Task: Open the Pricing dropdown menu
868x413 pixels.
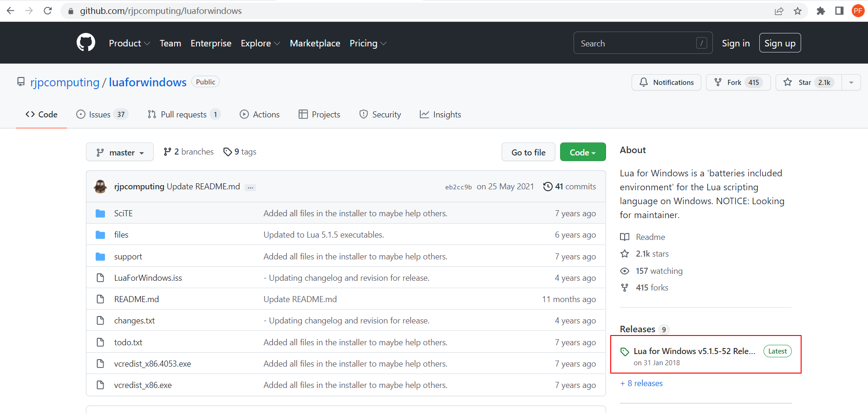Action: coord(368,43)
